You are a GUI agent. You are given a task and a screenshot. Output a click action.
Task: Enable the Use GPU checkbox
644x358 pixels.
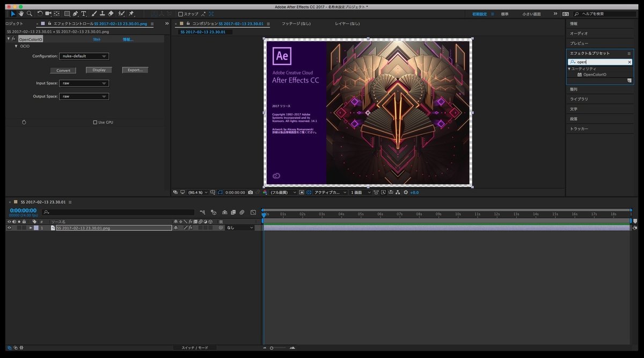pyautogui.click(x=94, y=122)
